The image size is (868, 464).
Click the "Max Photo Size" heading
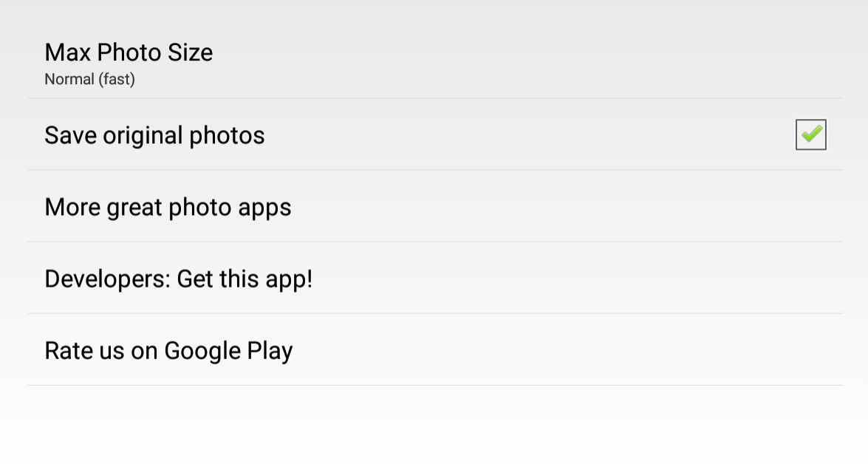[129, 52]
